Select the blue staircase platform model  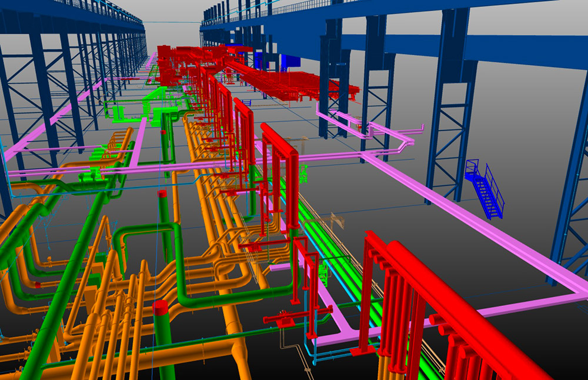pyautogui.click(x=486, y=189)
